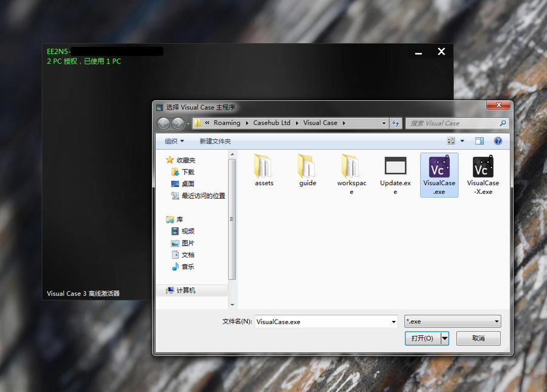Open the 组织 menu

174,141
